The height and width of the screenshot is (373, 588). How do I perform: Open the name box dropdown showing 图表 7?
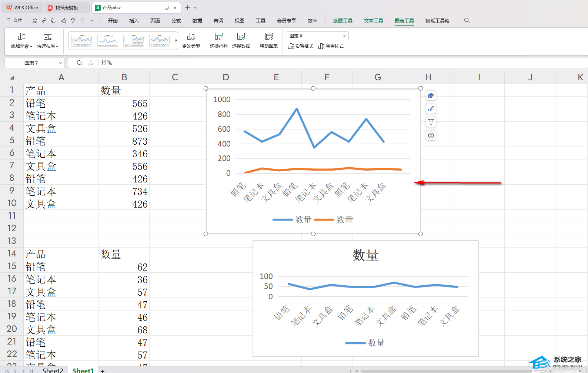click(60, 63)
